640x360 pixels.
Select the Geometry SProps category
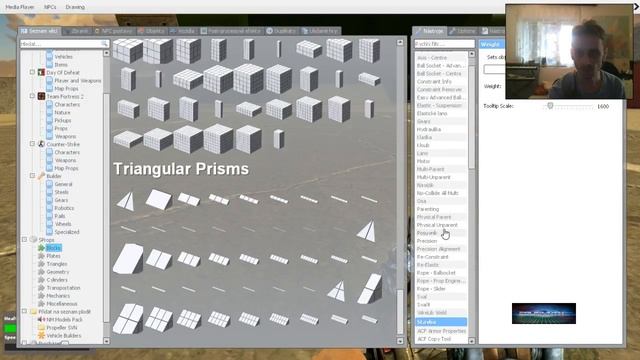(58, 272)
